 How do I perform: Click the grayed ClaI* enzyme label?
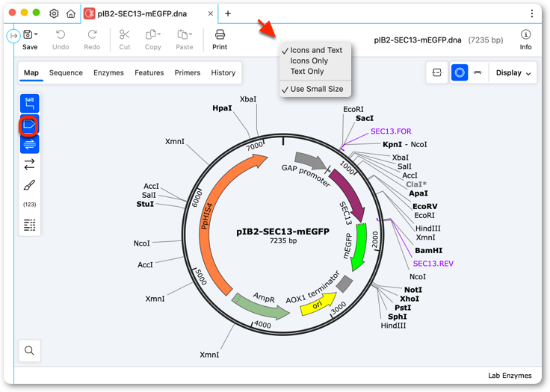pyautogui.click(x=416, y=184)
